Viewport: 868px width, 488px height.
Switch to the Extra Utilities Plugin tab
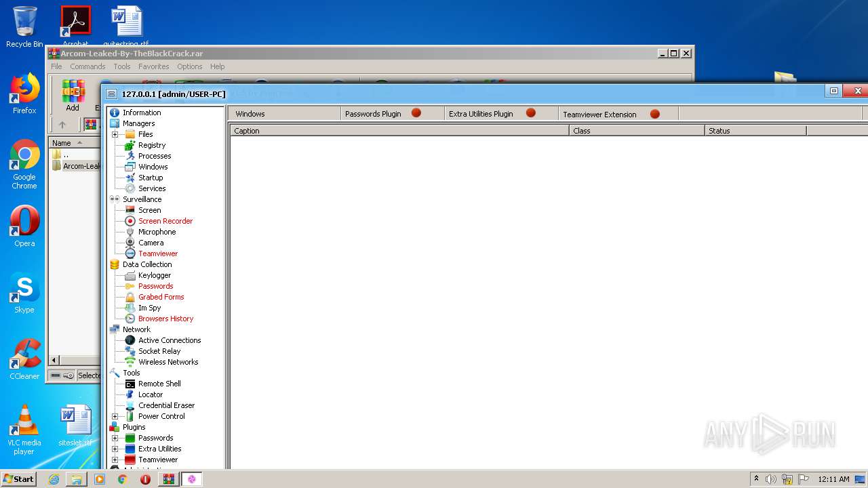[501, 114]
